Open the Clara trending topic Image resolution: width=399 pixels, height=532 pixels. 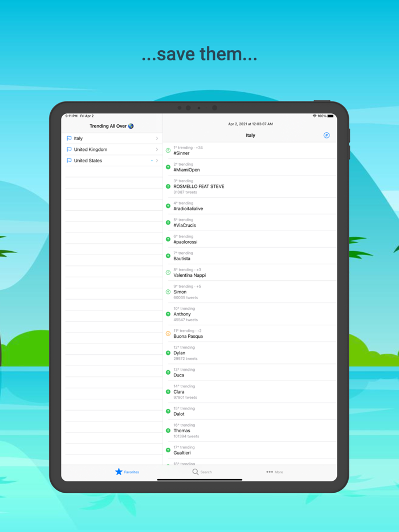coord(250,392)
